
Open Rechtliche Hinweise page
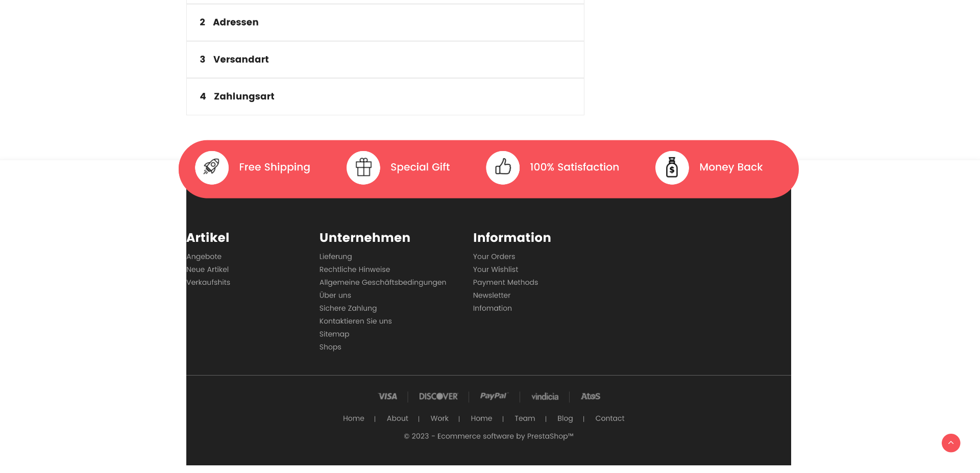click(x=354, y=269)
